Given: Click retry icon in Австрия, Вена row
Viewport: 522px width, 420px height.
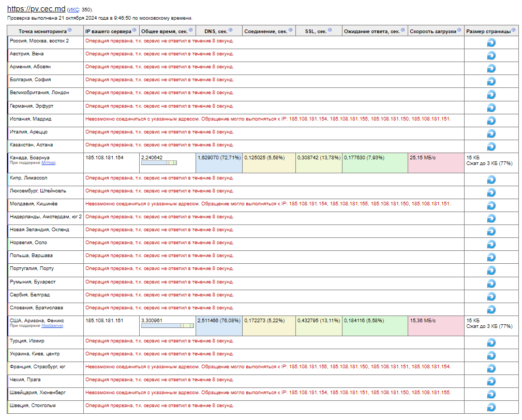Looking at the screenshot, I should tap(491, 55).
